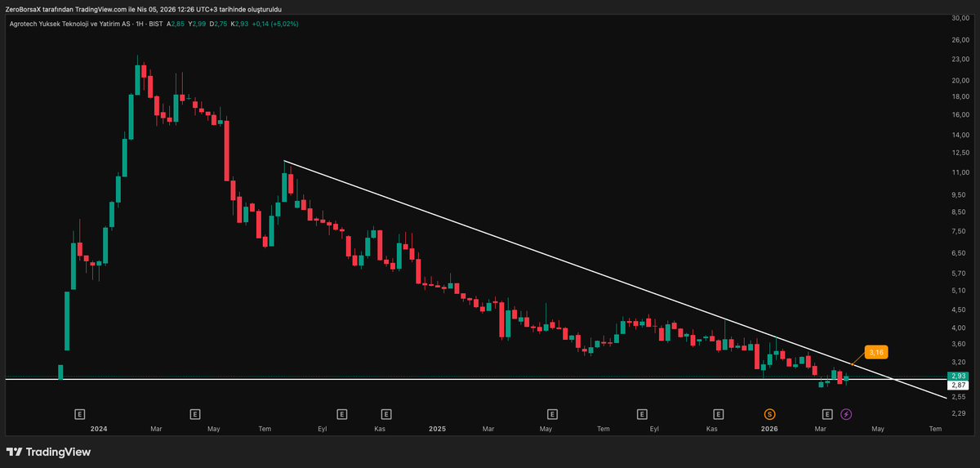Click the 23,00 price axis label
The height and width of the screenshot is (468, 980).
click(960, 60)
